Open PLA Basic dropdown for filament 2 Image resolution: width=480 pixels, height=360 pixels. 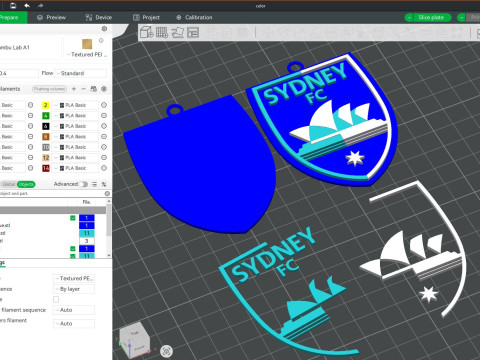click(75, 105)
